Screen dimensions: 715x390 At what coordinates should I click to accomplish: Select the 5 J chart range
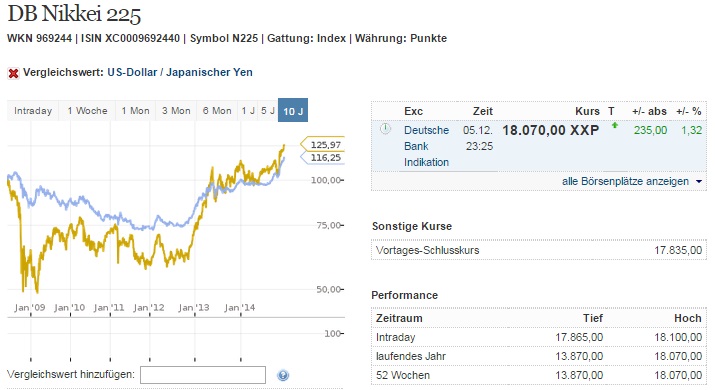pos(268,111)
